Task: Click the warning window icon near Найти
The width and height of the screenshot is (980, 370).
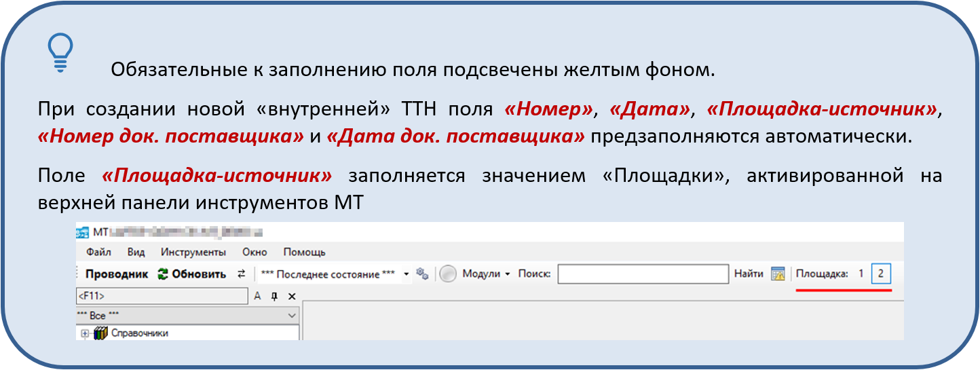Action: [778, 274]
